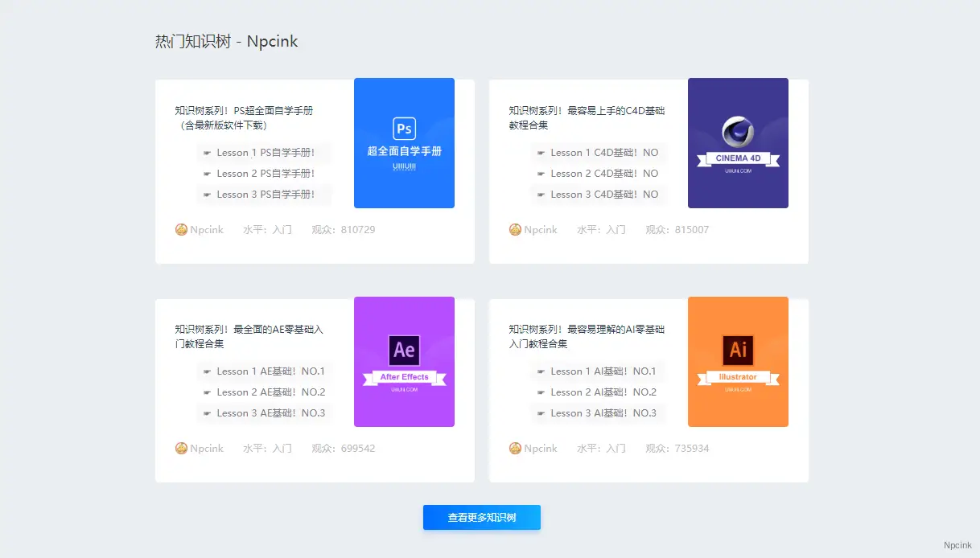Viewport: 980px width, 558px height.
Task: Click Npcink avatar icon in AI card
Action: (x=515, y=449)
